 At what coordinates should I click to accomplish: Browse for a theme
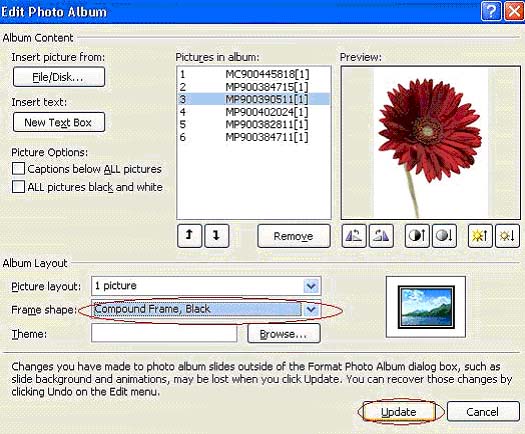pyautogui.click(x=284, y=334)
